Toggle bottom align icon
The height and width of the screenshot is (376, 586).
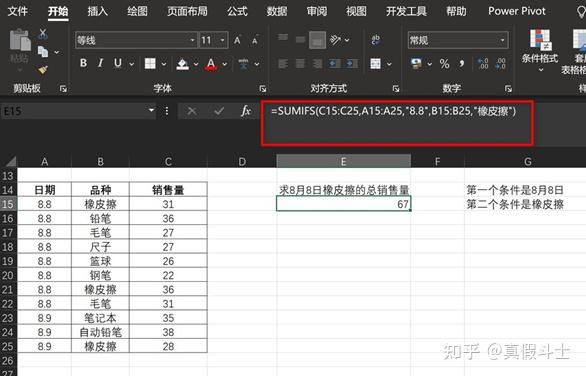(317, 40)
